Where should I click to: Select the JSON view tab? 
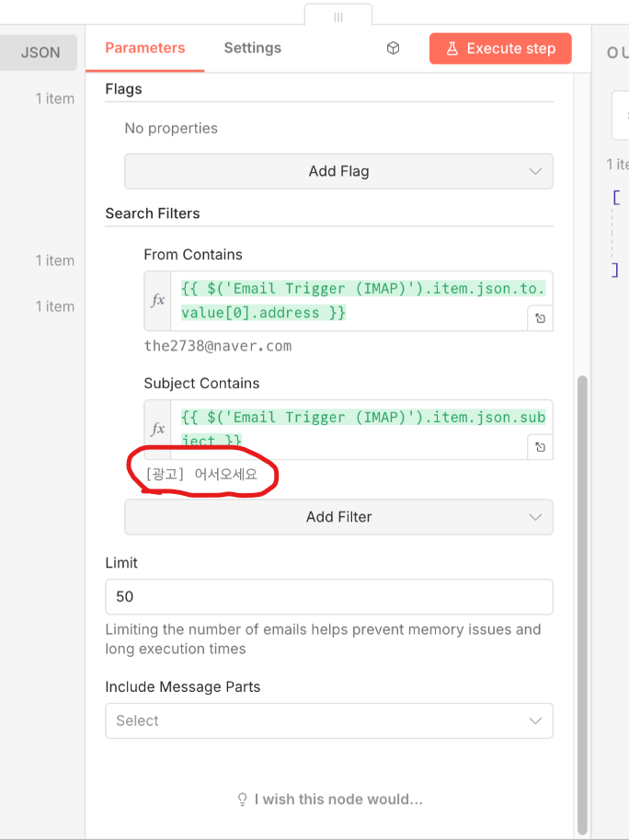[40, 52]
